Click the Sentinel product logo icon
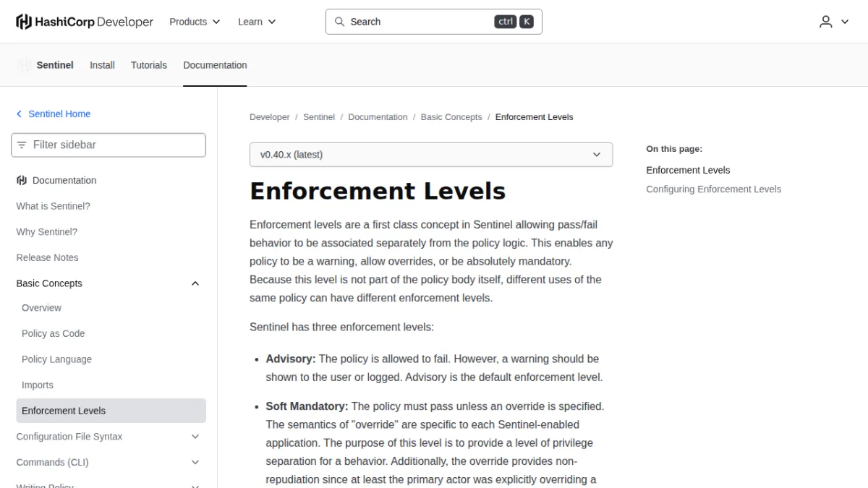 [x=25, y=65]
